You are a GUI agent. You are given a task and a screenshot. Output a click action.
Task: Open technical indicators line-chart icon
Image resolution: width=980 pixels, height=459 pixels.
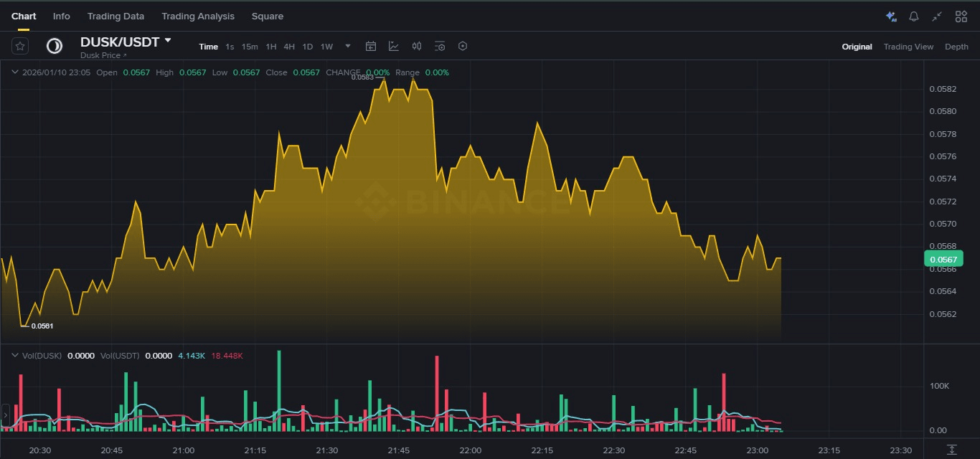[x=394, y=46]
